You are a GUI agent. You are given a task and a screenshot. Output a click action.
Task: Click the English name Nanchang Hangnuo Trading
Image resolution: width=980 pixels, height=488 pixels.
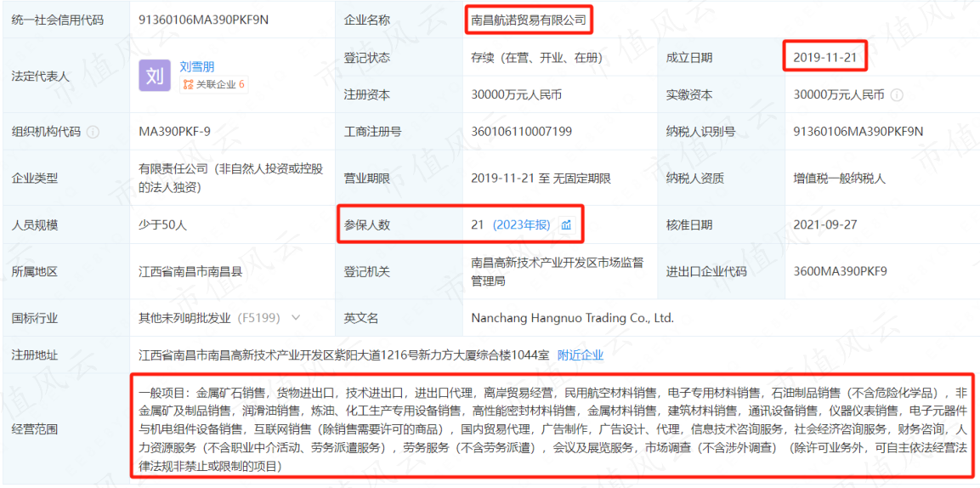[x=573, y=317]
